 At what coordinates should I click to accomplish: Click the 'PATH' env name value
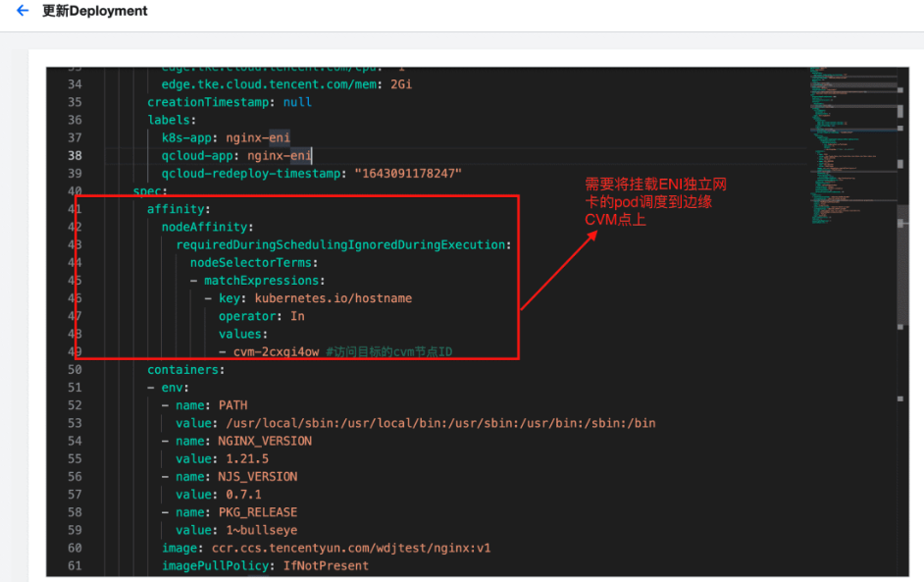click(x=232, y=405)
